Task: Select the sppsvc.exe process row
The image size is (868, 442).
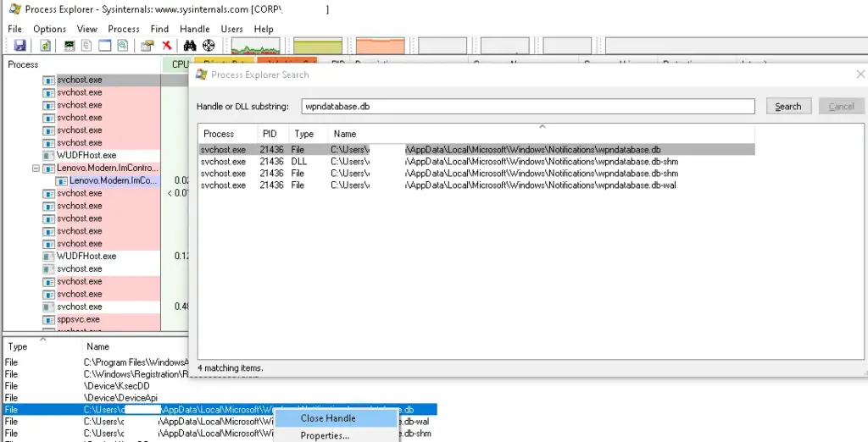Action: pyautogui.click(x=78, y=319)
